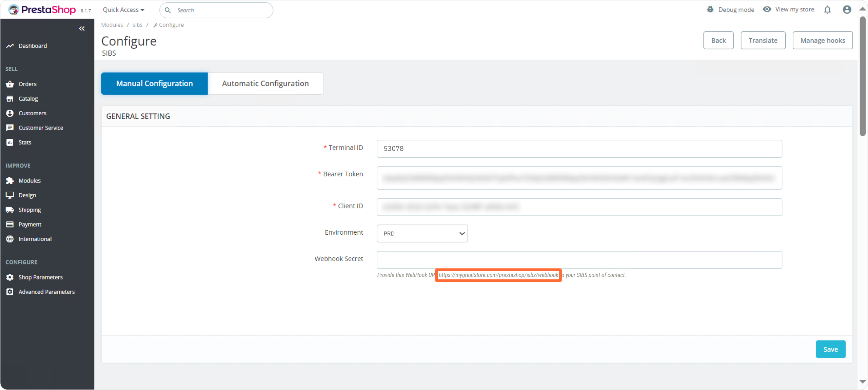
Task: Open the Quick Access dropdown
Action: click(x=123, y=10)
